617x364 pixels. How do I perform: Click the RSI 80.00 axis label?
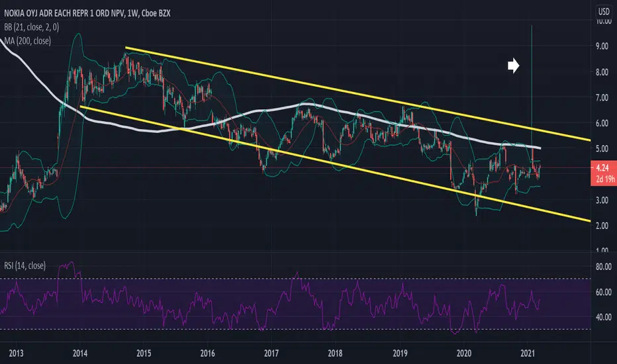click(x=603, y=267)
